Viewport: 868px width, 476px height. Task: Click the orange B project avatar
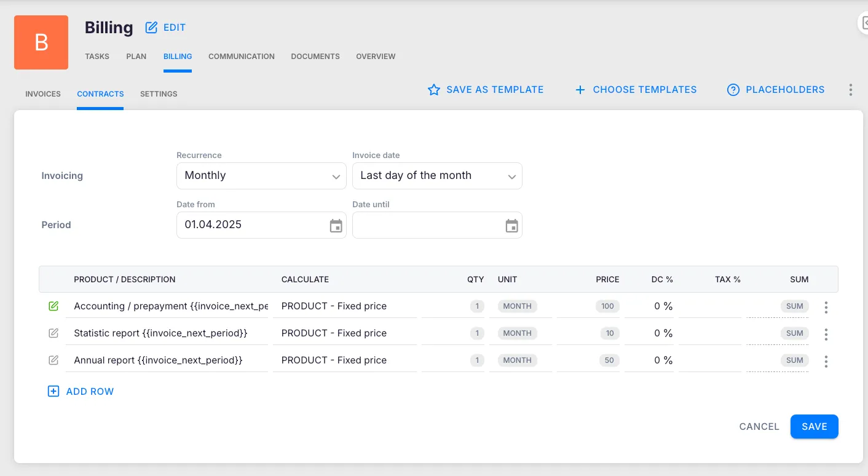point(41,42)
